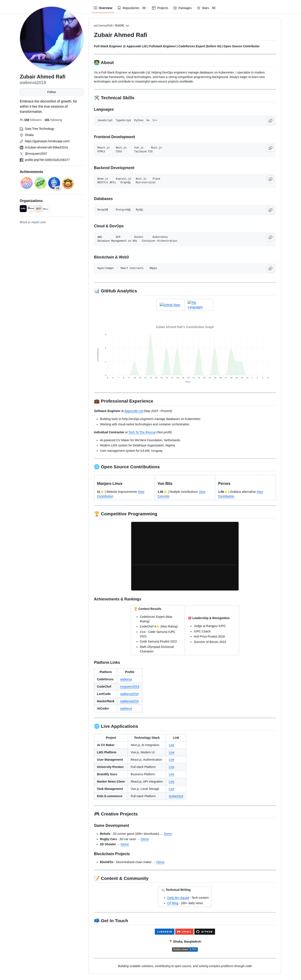Image resolution: width=301 pixels, height=980 pixels.
Task: Open the Stars tab
Action: coord(207,8)
